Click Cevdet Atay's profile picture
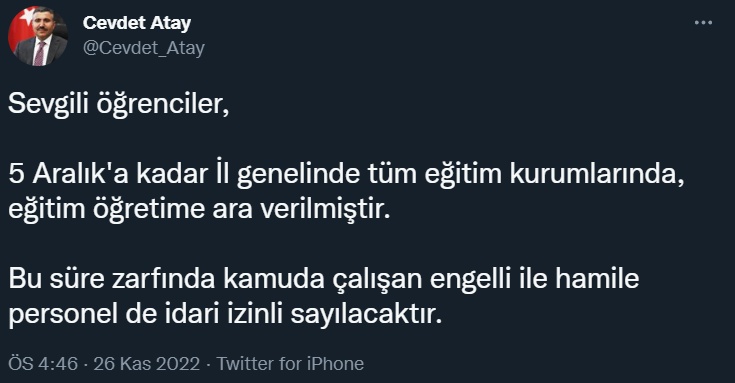The image size is (735, 383). point(38,36)
